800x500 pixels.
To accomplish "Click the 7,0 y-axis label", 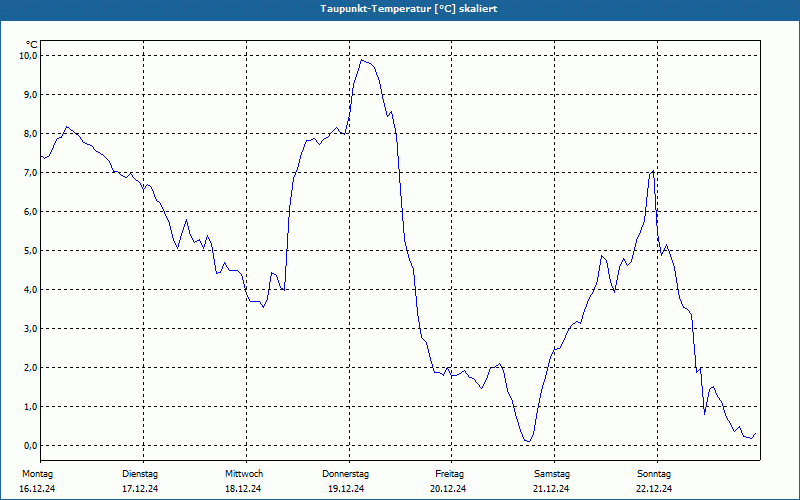I will pyautogui.click(x=31, y=172).
